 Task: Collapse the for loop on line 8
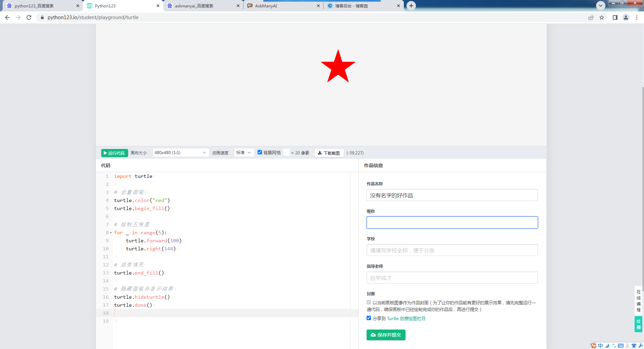111,233
